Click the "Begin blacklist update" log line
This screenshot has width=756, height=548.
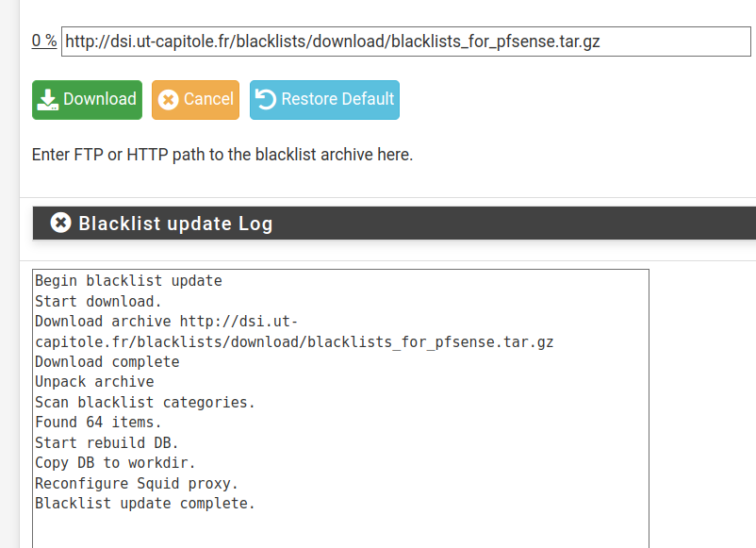tap(128, 281)
